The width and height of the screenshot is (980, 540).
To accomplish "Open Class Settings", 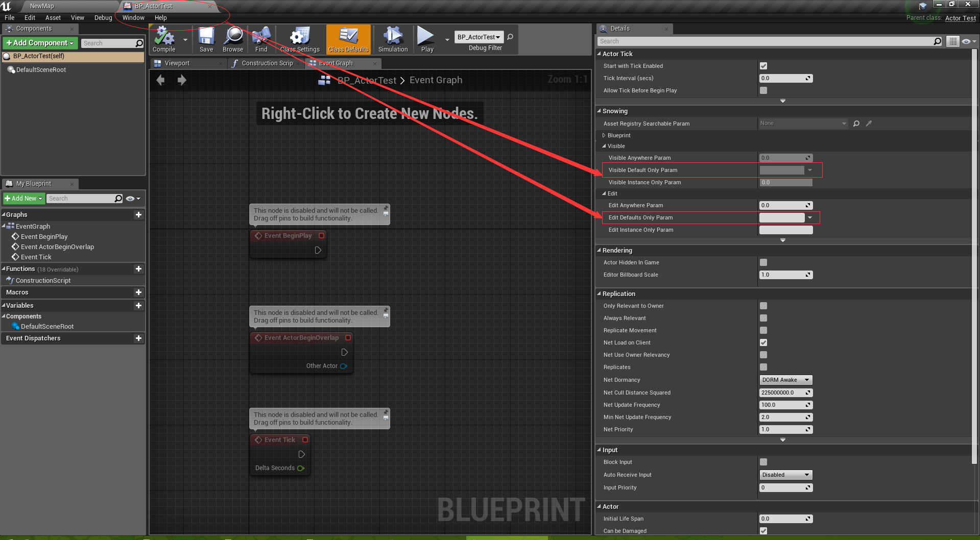I will pos(299,39).
